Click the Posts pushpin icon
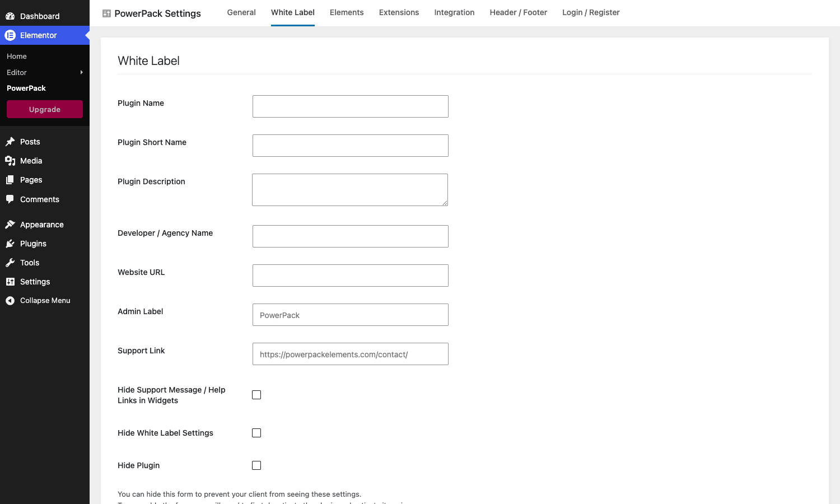The image size is (840, 504). click(x=10, y=142)
